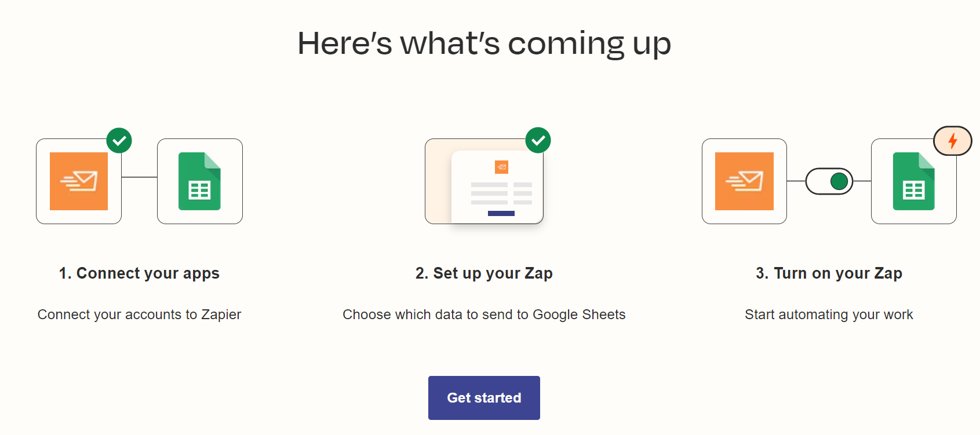Click the dark blue bar in Zap form illustration
Image resolution: width=980 pixels, height=435 pixels.
(501, 213)
